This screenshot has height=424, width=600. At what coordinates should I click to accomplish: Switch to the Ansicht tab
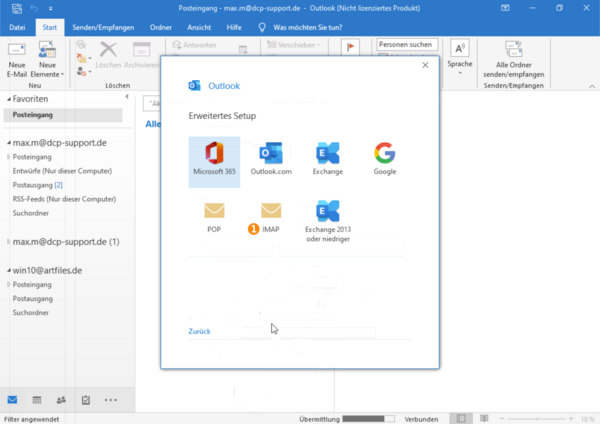tap(199, 28)
